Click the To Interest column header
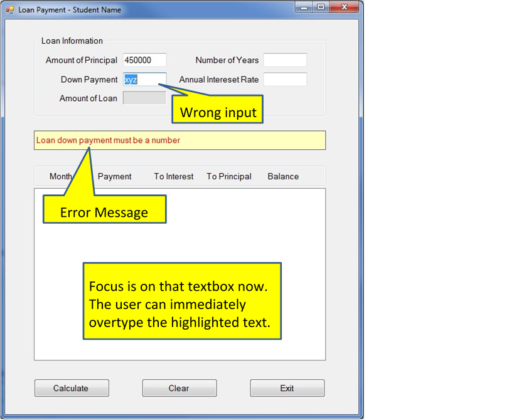The height and width of the screenshot is (420, 514). (174, 176)
